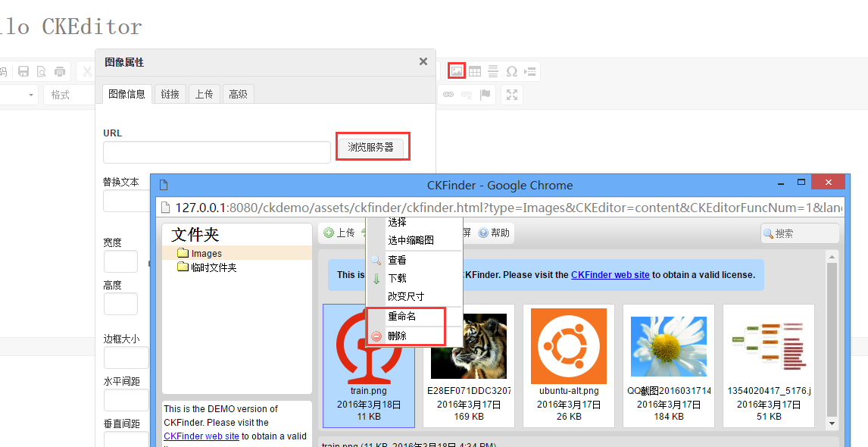Click the page break toolbar icon
Screen dimensions: 868x447
529,71
